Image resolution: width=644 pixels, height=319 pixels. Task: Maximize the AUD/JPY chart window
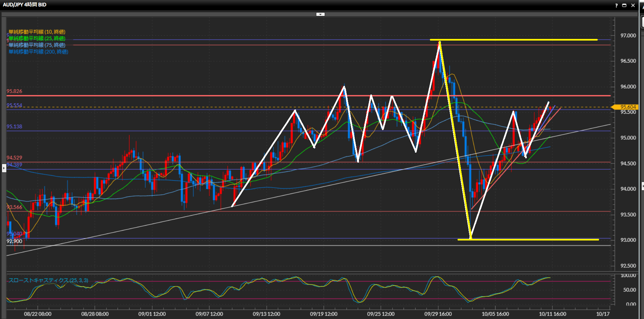624,5
